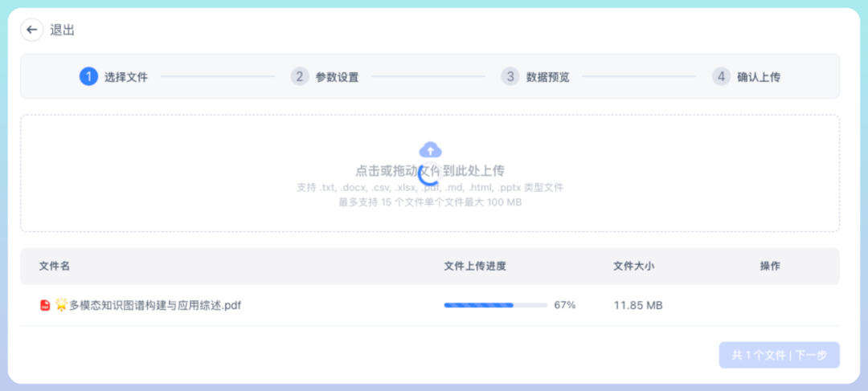Viewport: 868px width, 391px height.
Task: Click 点击或拖动文件到此处上传 text
Action: click(x=430, y=170)
